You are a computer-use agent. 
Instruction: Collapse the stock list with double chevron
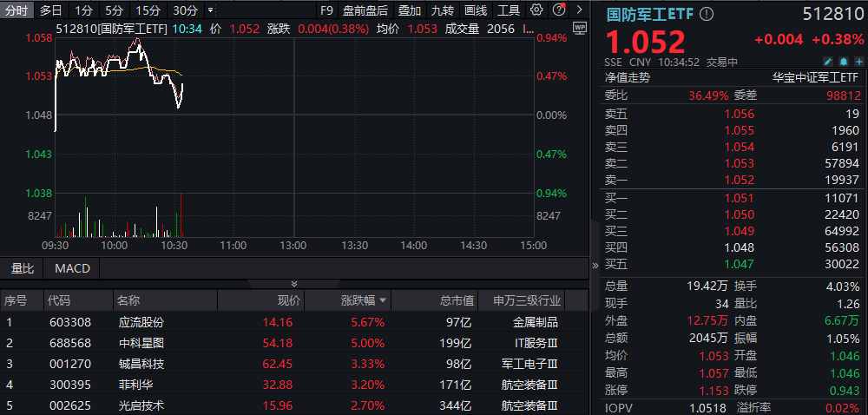[x=294, y=284]
